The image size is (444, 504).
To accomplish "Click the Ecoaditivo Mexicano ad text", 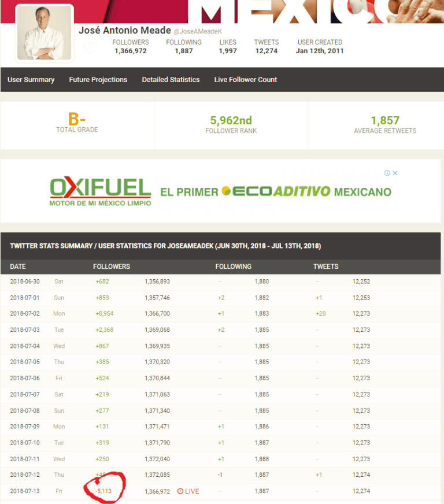I will coord(276,192).
